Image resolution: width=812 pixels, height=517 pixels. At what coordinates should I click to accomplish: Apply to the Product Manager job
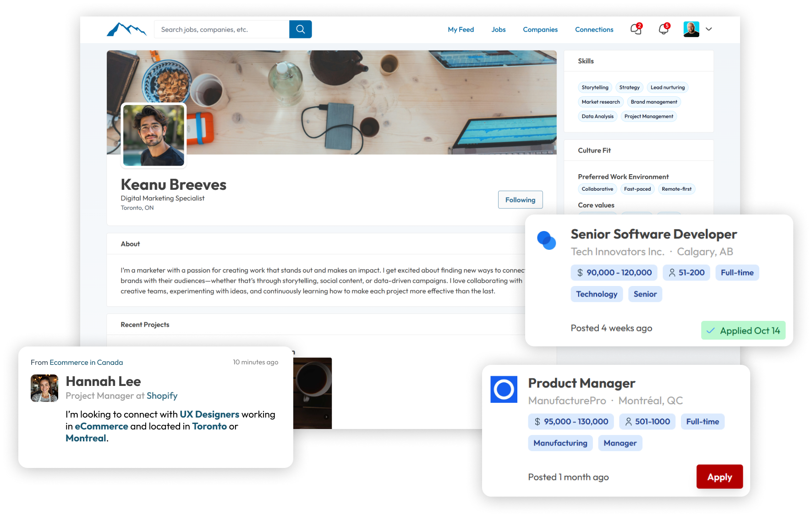pyautogui.click(x=719, y=476)
